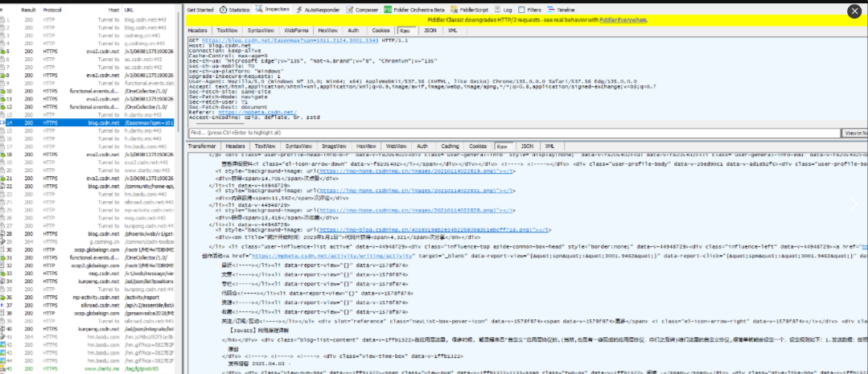Open the Statistics tab with clock icon
The image size is (868, 374).
(x=235, y=10)
